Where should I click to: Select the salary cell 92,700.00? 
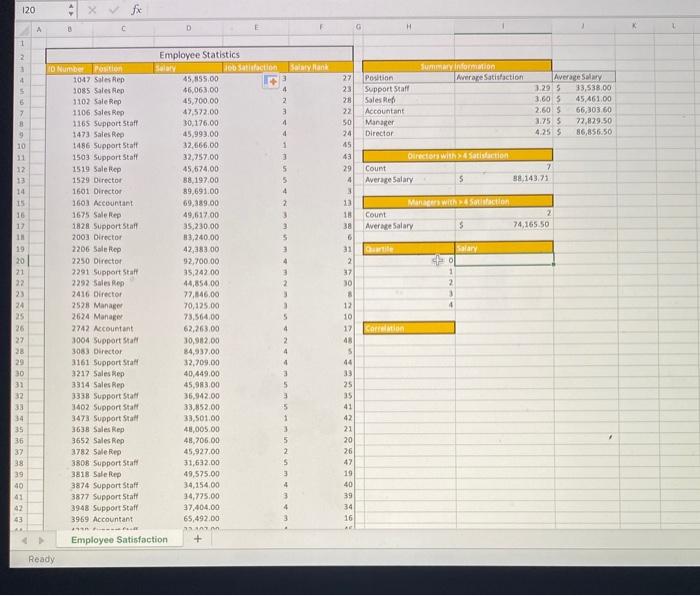point(188,261)
